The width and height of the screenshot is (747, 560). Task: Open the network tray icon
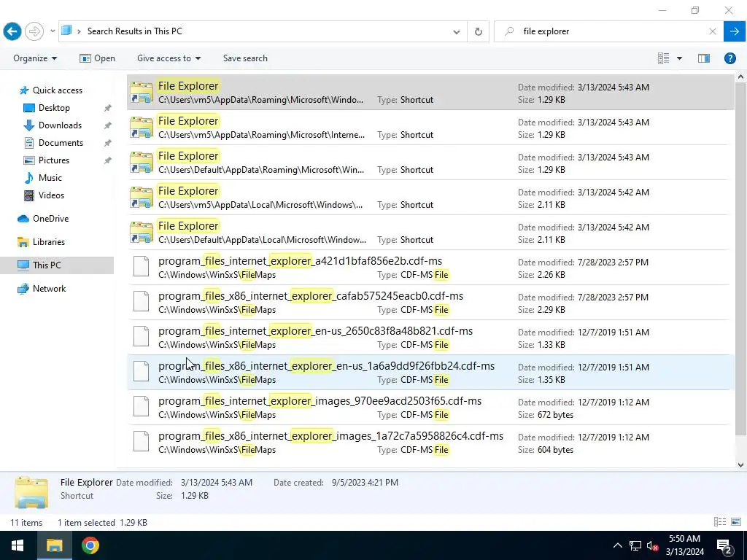[x=635, y=545]
